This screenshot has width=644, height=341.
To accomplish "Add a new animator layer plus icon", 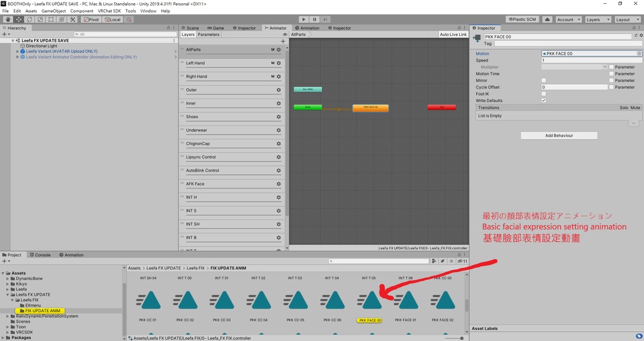I will (x=282, y=41).
